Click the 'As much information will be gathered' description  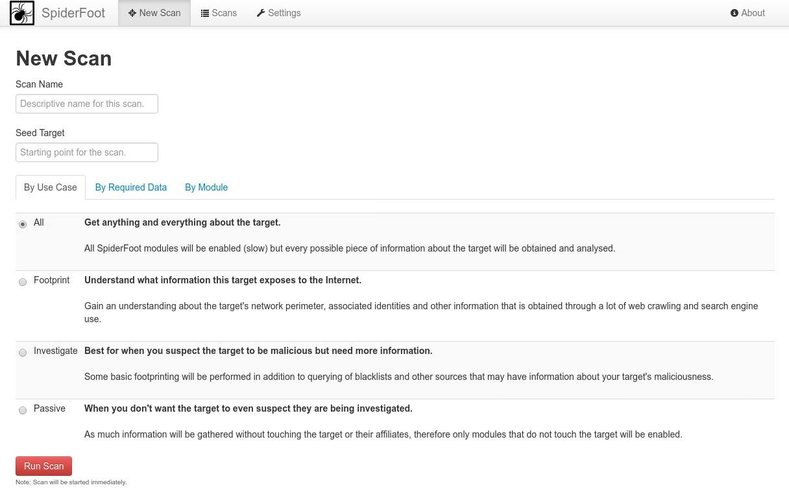383,434
